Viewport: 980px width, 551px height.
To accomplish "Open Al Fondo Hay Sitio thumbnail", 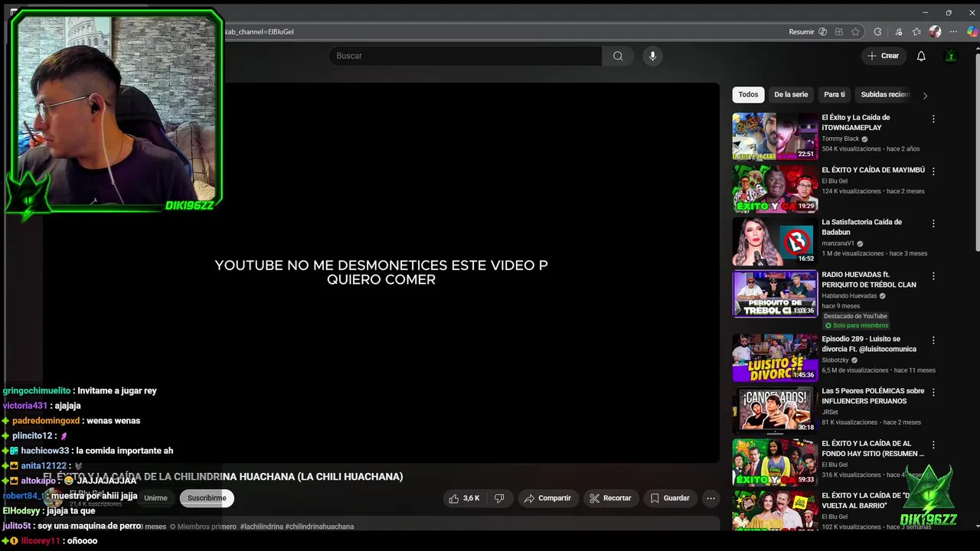I will pos(775,462).
